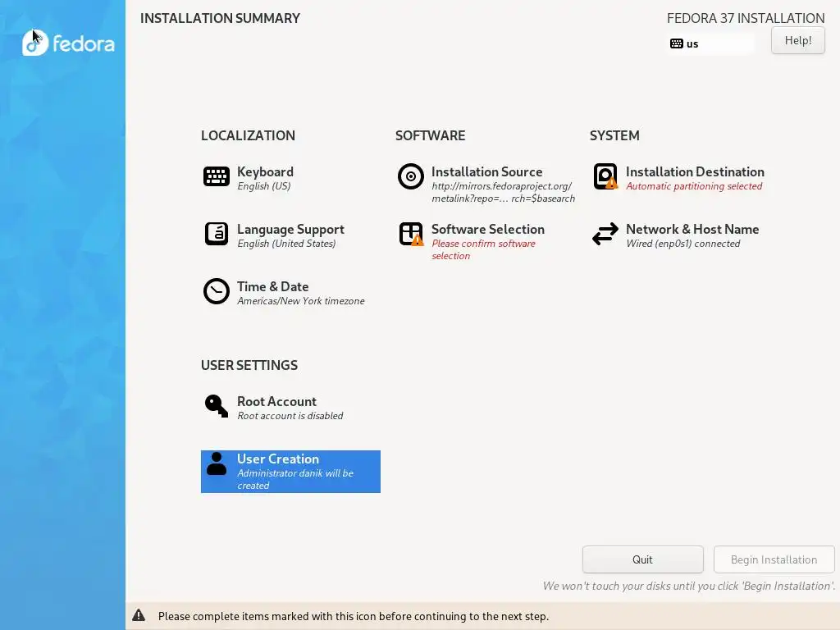
Task: Click 'Root account is disabled' text
Action: 290,416
